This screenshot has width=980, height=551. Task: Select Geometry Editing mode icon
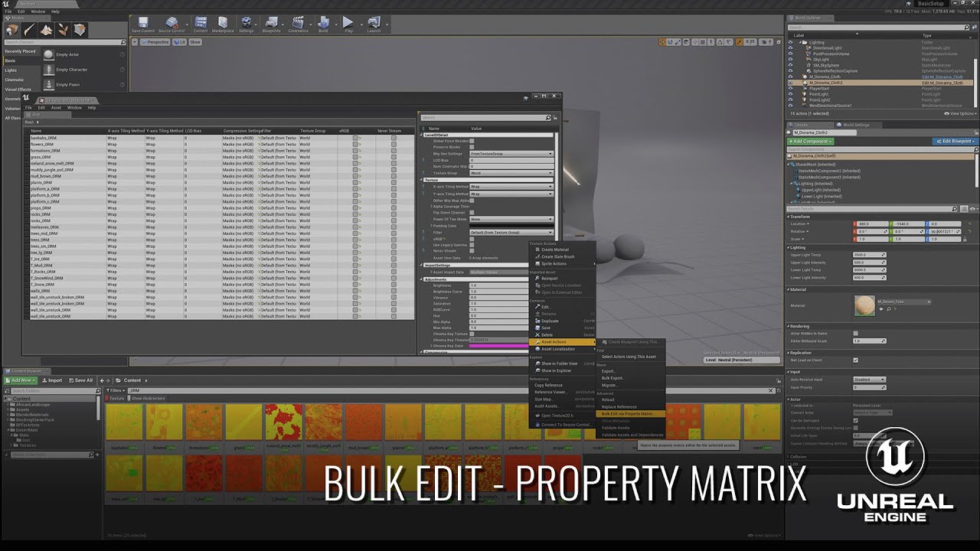[x=80, y=31]
